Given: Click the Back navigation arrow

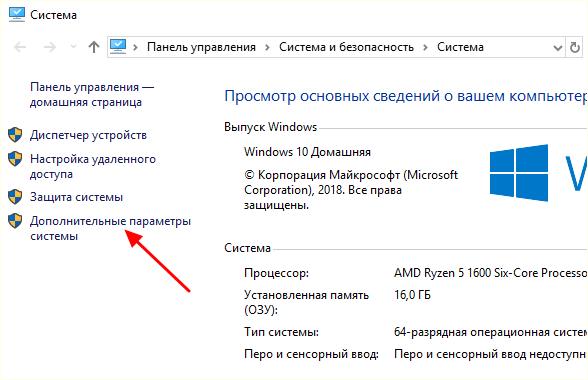Looking at the screenshot, I should (x=20, y=47).
